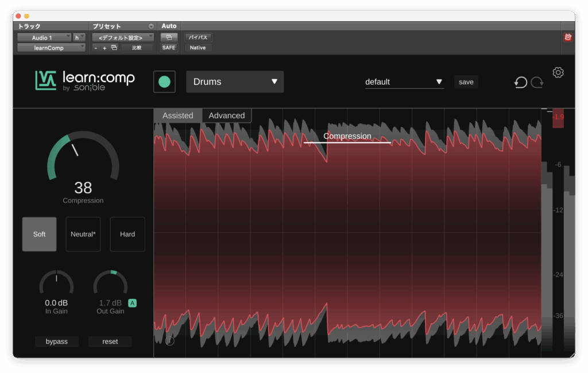Screen dimensions: 588x373
Task: Click the redo arrow icon
Action: 537,82
